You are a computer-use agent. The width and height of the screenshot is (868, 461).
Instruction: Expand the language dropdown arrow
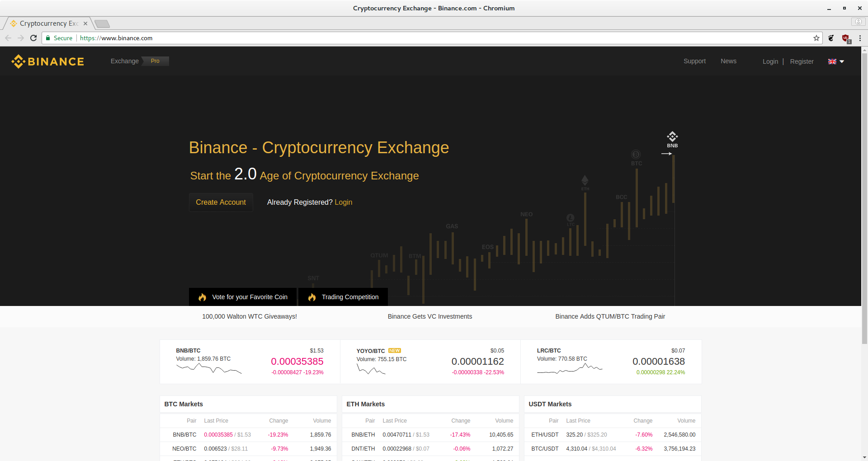pos(842,61)
